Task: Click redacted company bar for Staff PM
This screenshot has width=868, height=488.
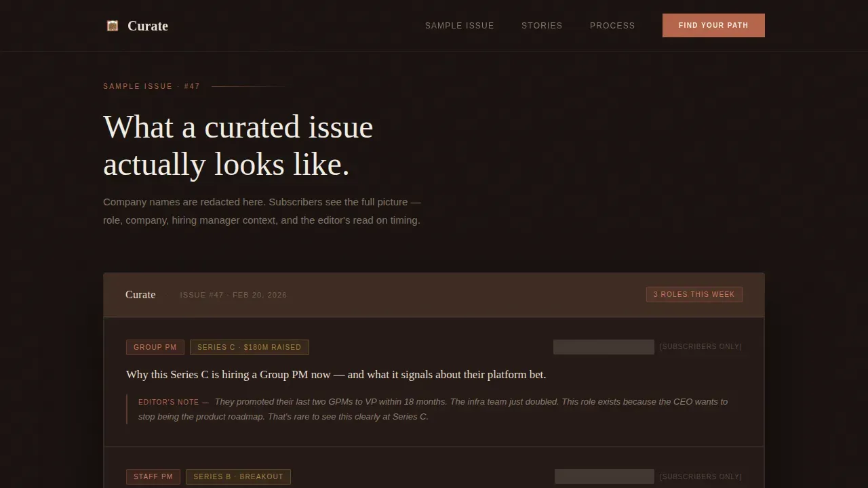Action: click(x=604, y=476)
